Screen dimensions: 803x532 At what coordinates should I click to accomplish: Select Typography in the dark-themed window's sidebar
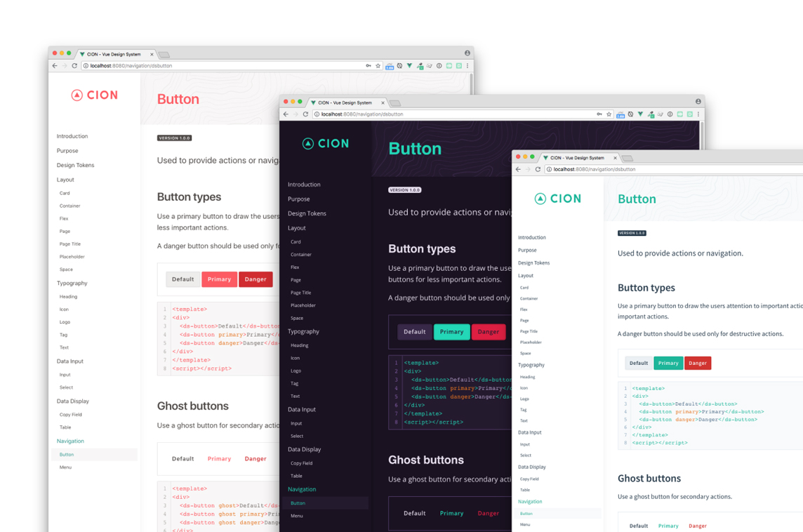click(x=303, y=332)
